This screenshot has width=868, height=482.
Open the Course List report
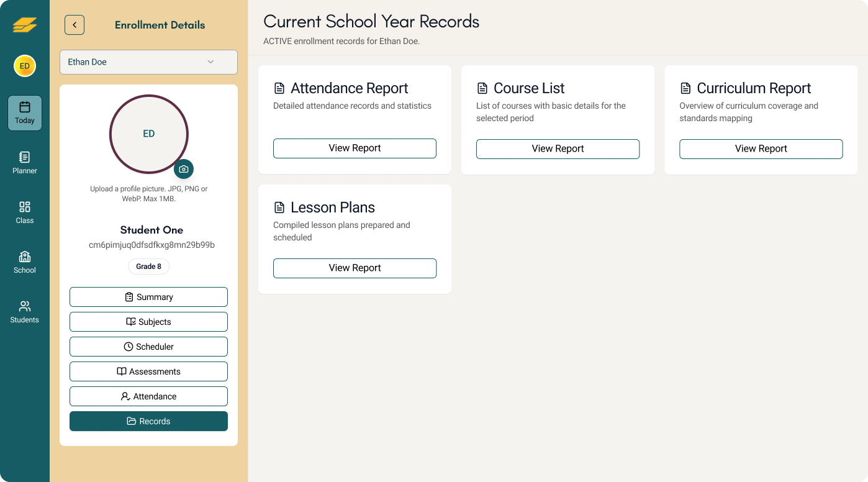coord(558,148)
